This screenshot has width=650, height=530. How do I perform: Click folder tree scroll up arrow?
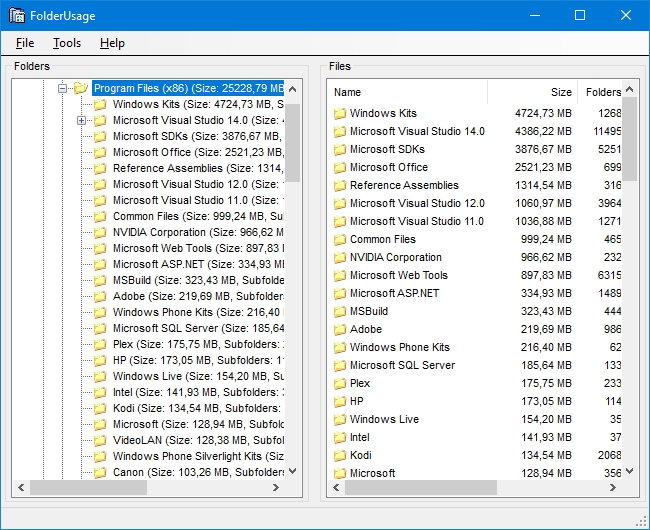[x=293, y=89]
